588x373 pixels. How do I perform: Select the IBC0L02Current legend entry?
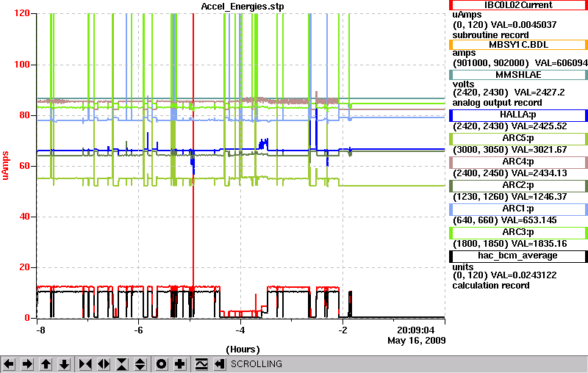click(x=518, y=5)
